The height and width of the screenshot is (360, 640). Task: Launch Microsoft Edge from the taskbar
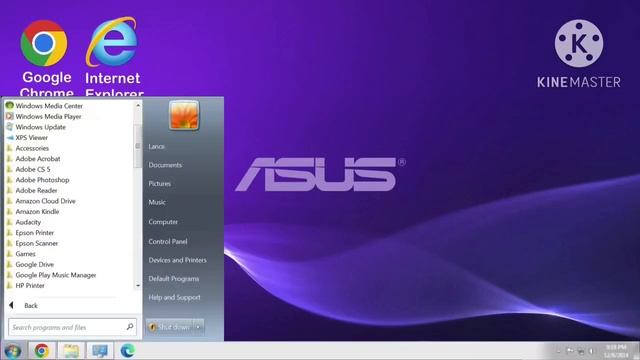click(128, 351)
